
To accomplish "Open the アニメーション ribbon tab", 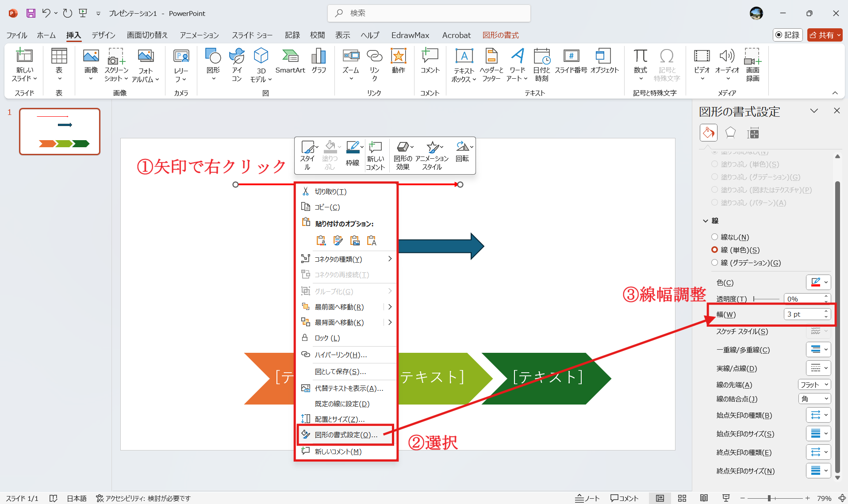I will (x=199, y=35).
